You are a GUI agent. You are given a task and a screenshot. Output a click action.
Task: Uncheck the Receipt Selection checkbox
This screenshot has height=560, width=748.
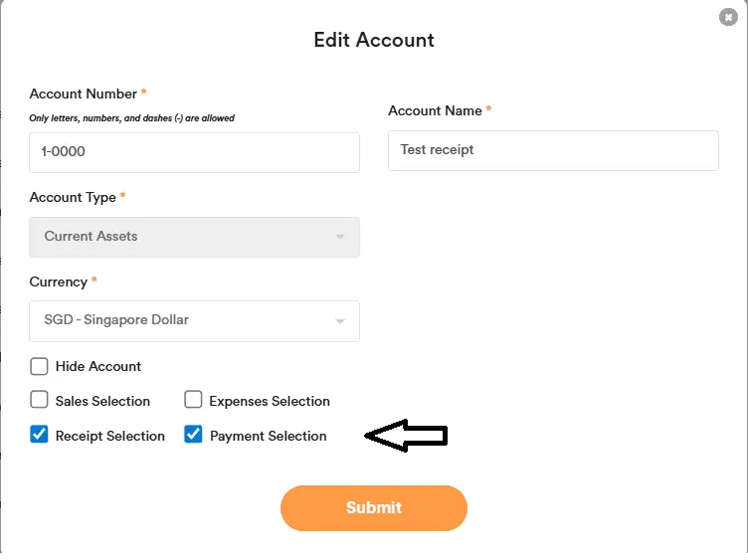[40, 435]
